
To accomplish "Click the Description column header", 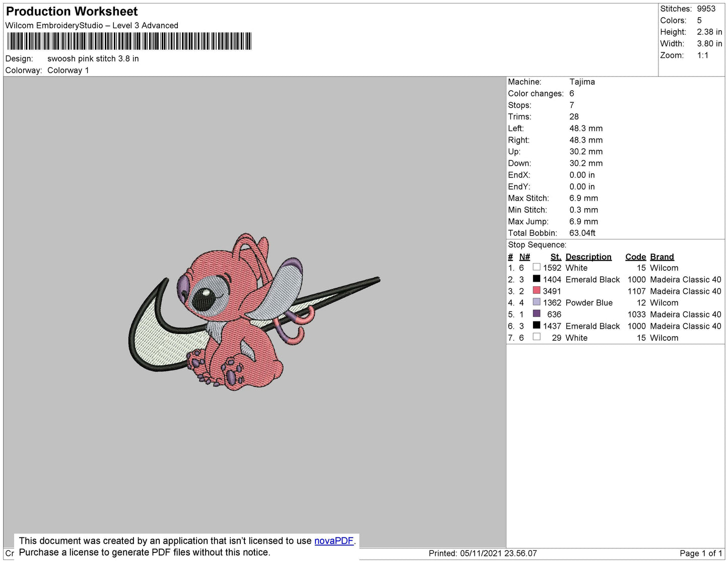I will [588, 257].
